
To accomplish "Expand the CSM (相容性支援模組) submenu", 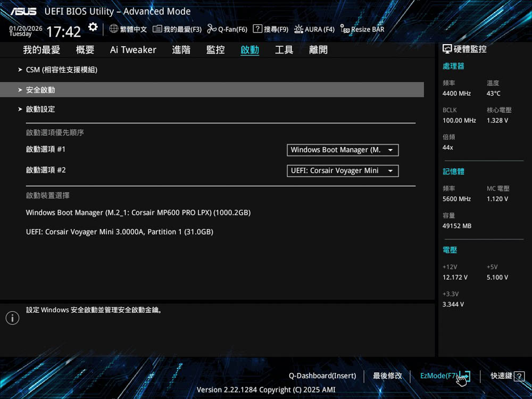I will click(61, 70).
